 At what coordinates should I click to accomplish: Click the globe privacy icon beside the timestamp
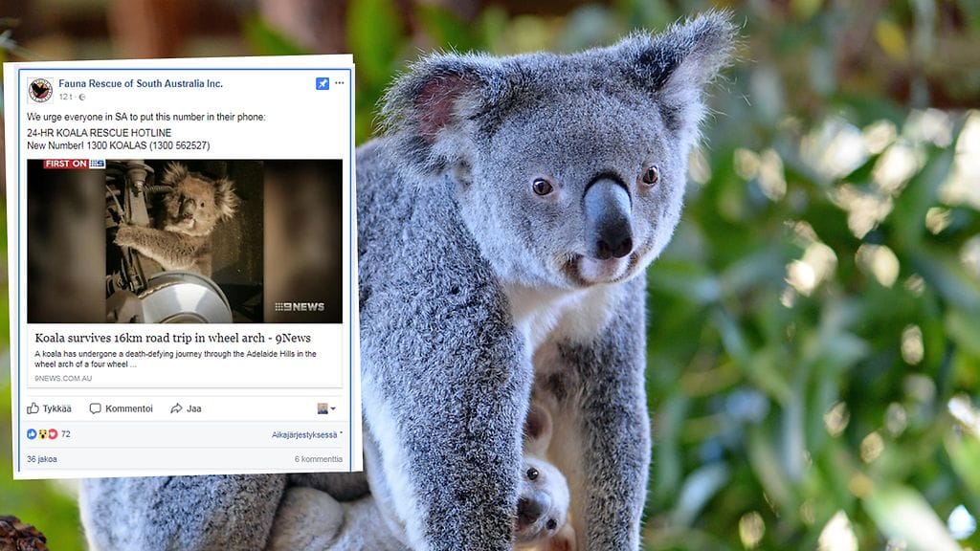tap(81, 98)
